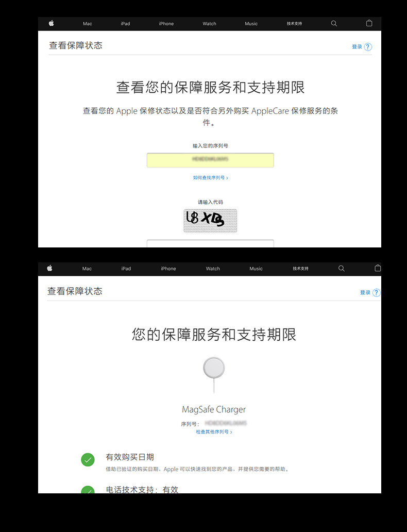This screenshot has width=407, height=532.
Task: Click the help question mark icon beside top 登录
Action: click(x=368, y=47)
